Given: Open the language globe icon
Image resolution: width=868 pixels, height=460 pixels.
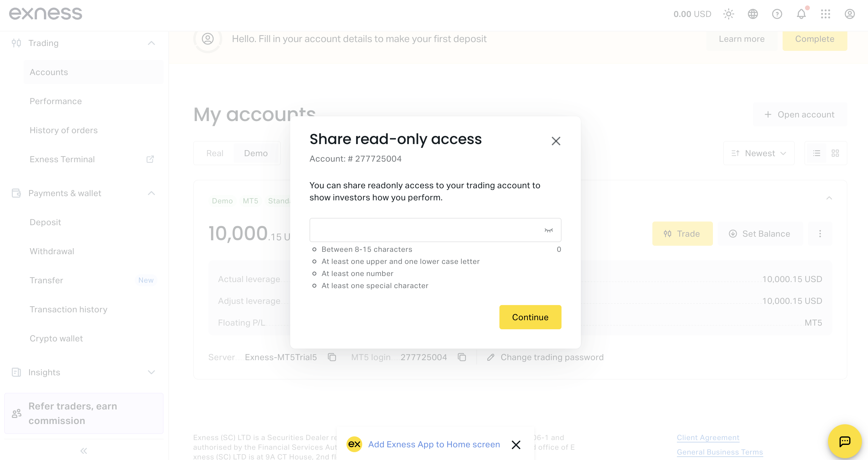Looking at the screenshot, I should (x=753, y=14).
